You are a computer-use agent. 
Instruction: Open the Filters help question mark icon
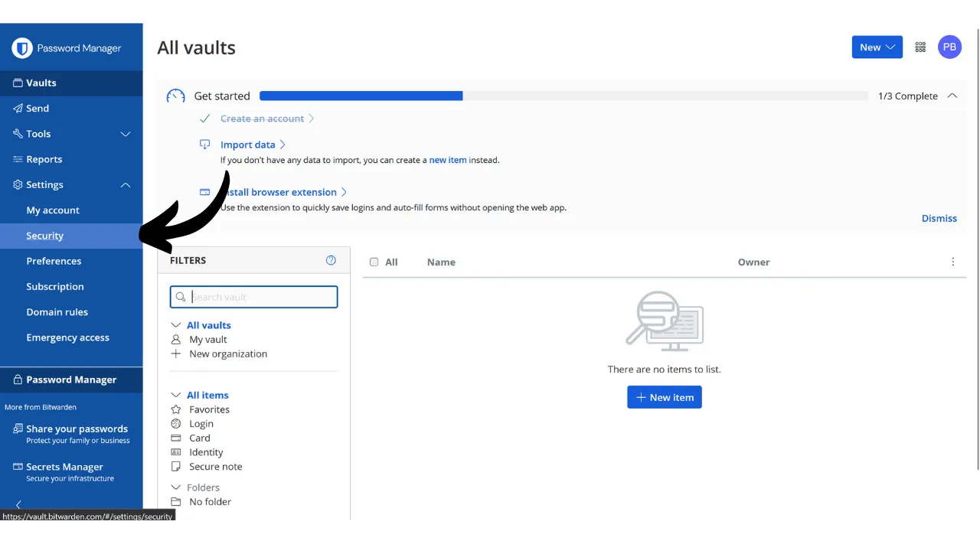click(331, 260)
